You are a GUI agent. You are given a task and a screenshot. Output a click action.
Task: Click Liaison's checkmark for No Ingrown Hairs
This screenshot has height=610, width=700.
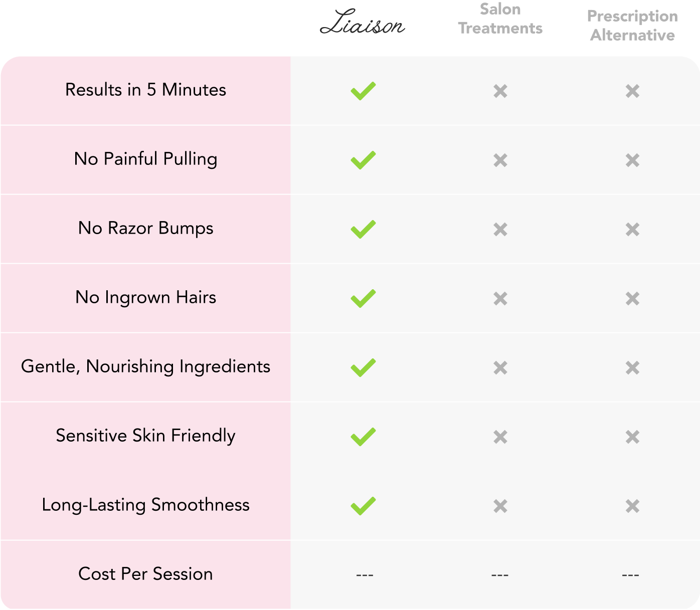tap(363, 298)
